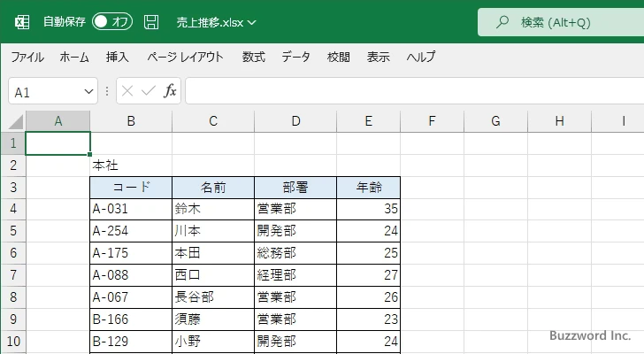Toggle the AutoSave switch
Screen dimensions: 644x354
[112, 22]
